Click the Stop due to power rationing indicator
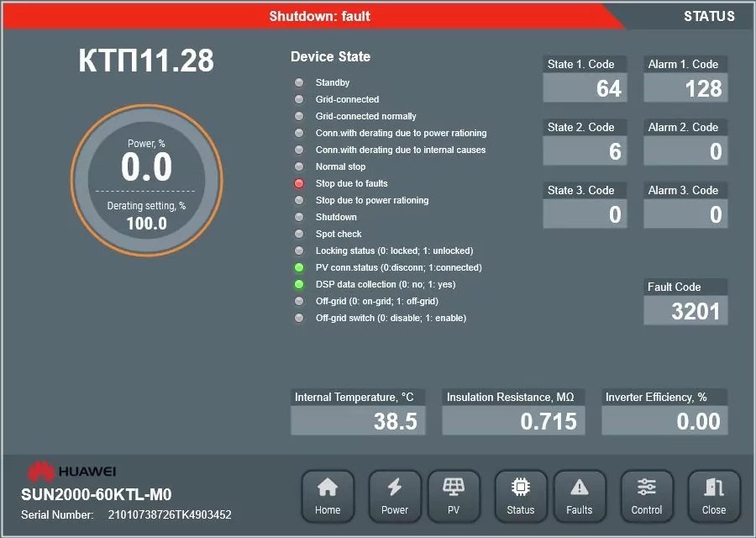Screen dimensions: 756x538 point(299,200)
